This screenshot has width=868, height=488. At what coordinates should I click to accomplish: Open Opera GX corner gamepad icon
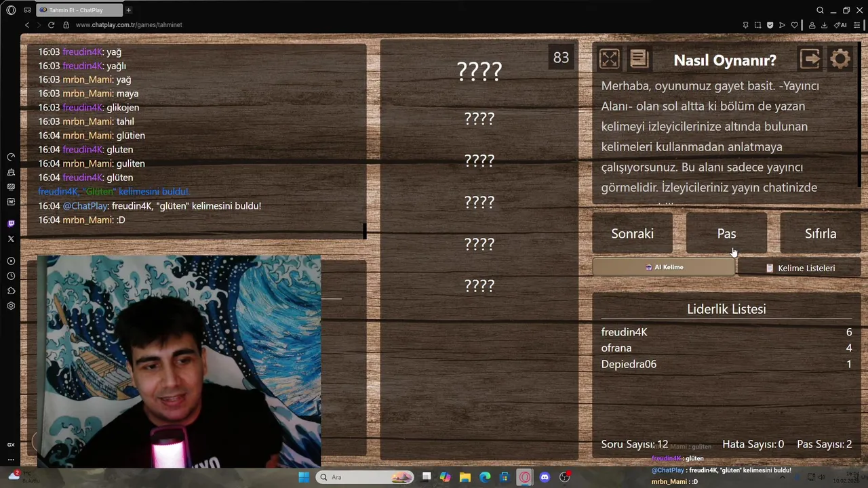(27, 10)
